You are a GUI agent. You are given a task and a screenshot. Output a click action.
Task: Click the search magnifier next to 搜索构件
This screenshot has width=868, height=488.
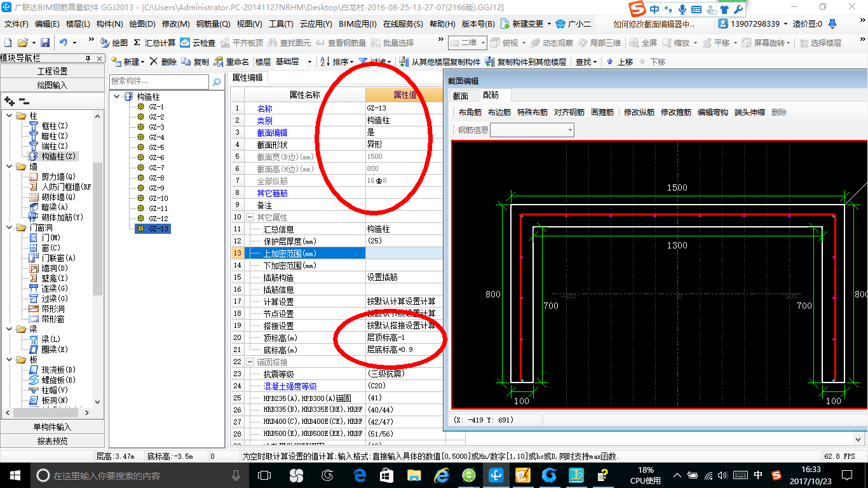point(217,81)
